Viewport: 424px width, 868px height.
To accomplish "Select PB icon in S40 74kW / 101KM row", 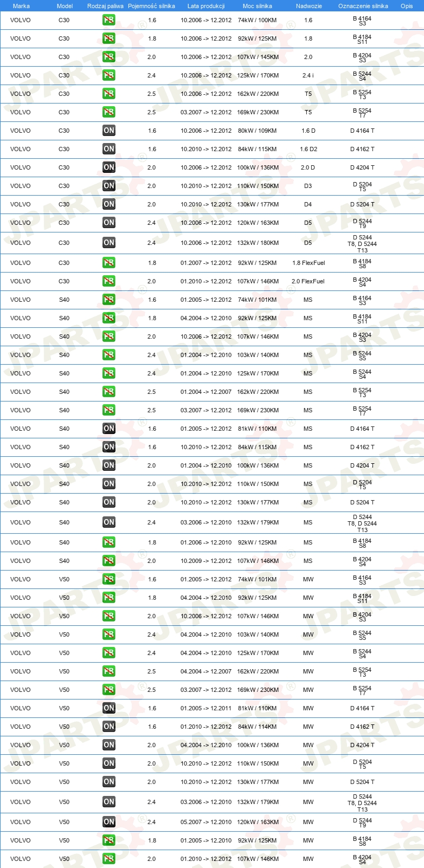I will point(109,300).
